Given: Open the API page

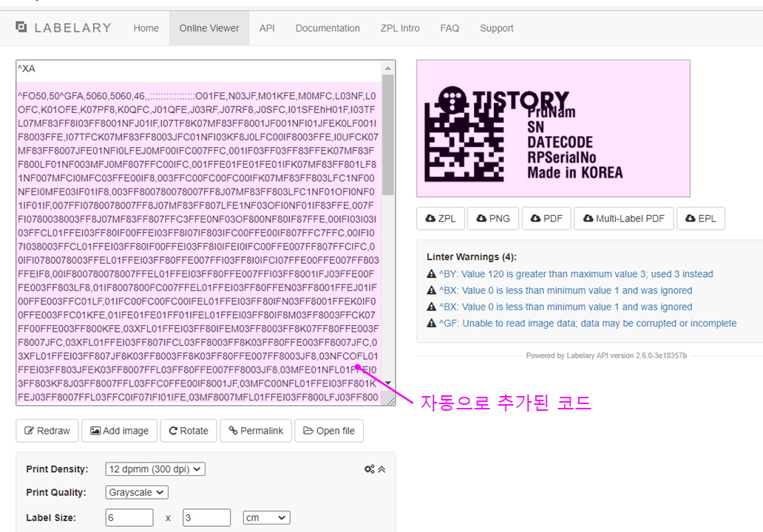Looking at the screenshot, I should tap(267, 28).
